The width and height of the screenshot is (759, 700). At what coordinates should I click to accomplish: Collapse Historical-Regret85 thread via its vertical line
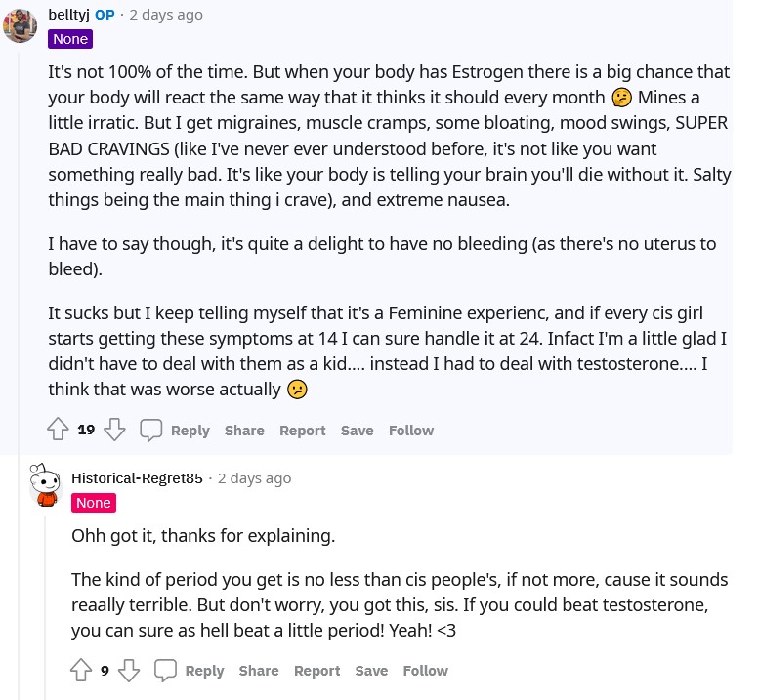click(x=45, y=607)
